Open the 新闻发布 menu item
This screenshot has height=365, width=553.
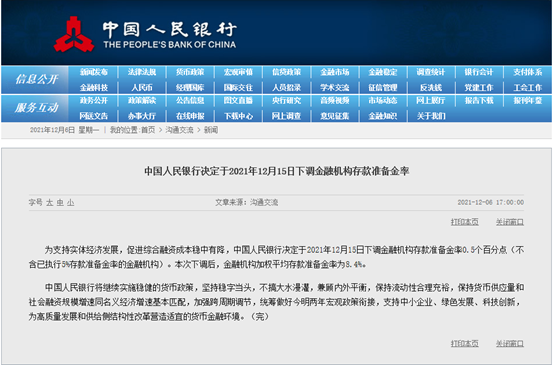coord(93,72)
